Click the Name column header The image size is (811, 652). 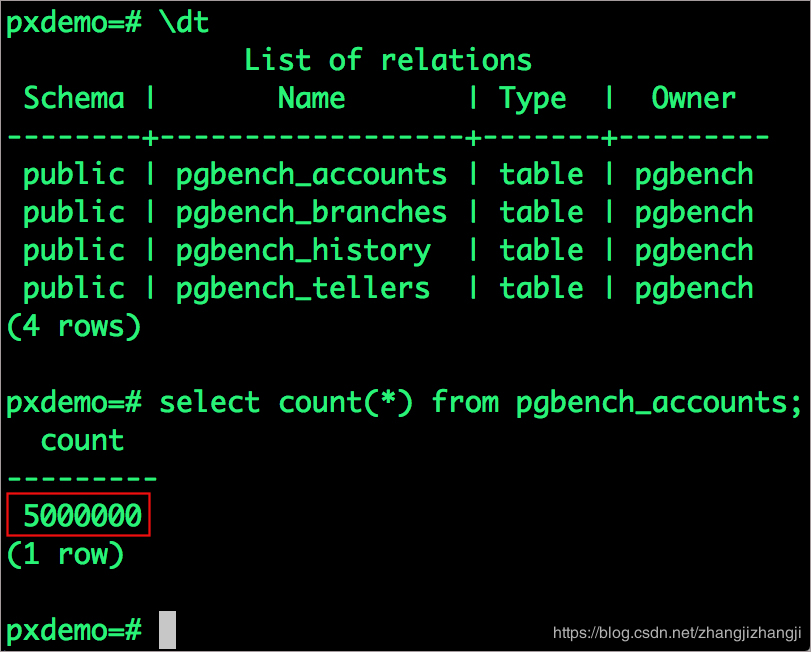point(311,98)
